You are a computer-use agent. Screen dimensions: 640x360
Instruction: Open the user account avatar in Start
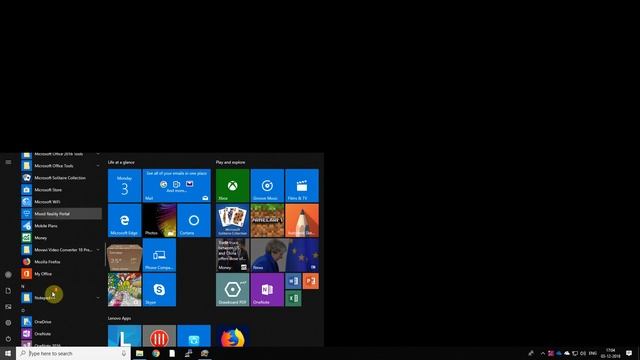(x=8, y=275)
